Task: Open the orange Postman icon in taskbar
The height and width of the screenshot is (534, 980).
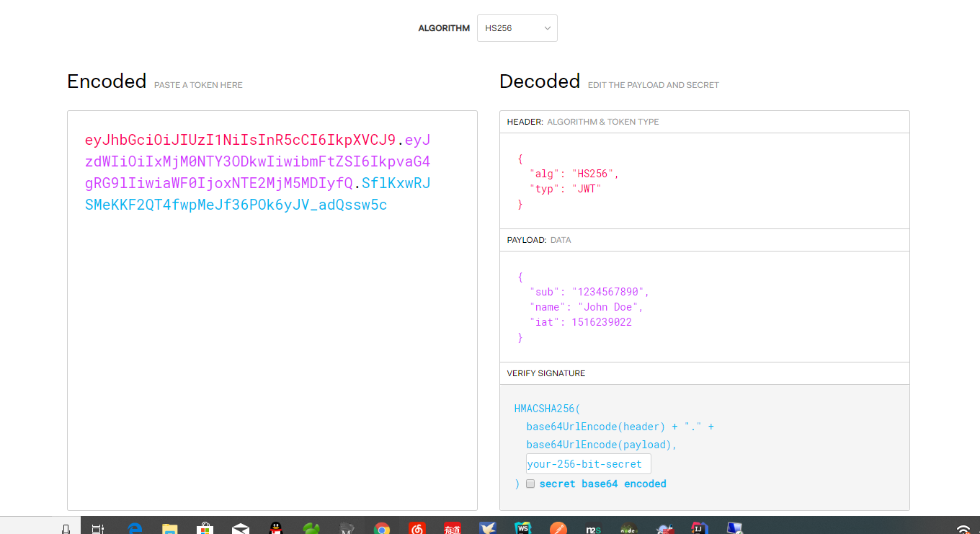Action: 558,528
